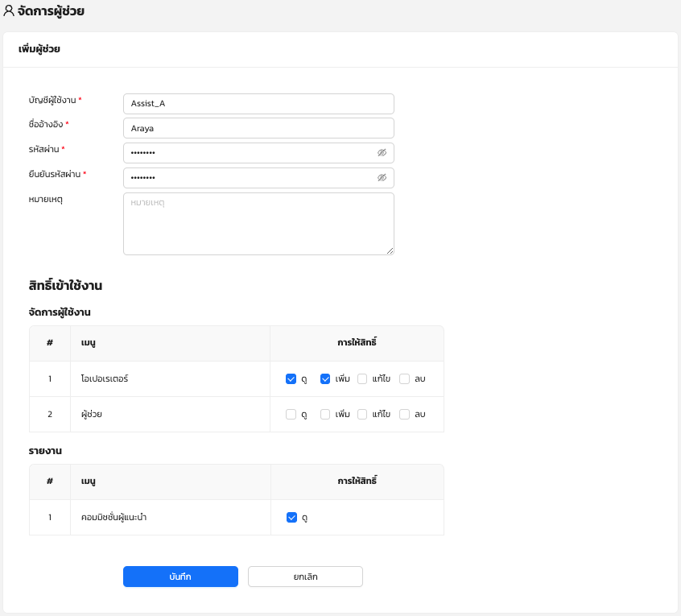Focus the บัญชีผู้ใช้งาน field containing Assist_A

pos(258,104)
